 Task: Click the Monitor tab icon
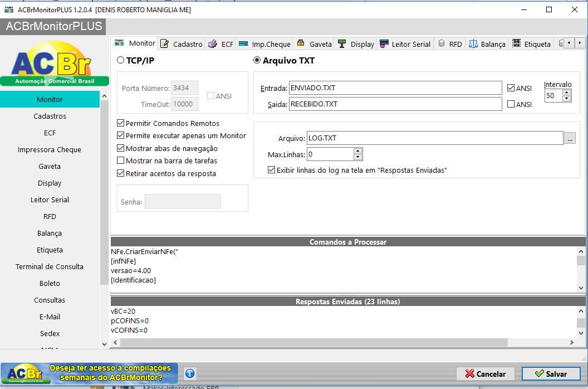point(119,43)
